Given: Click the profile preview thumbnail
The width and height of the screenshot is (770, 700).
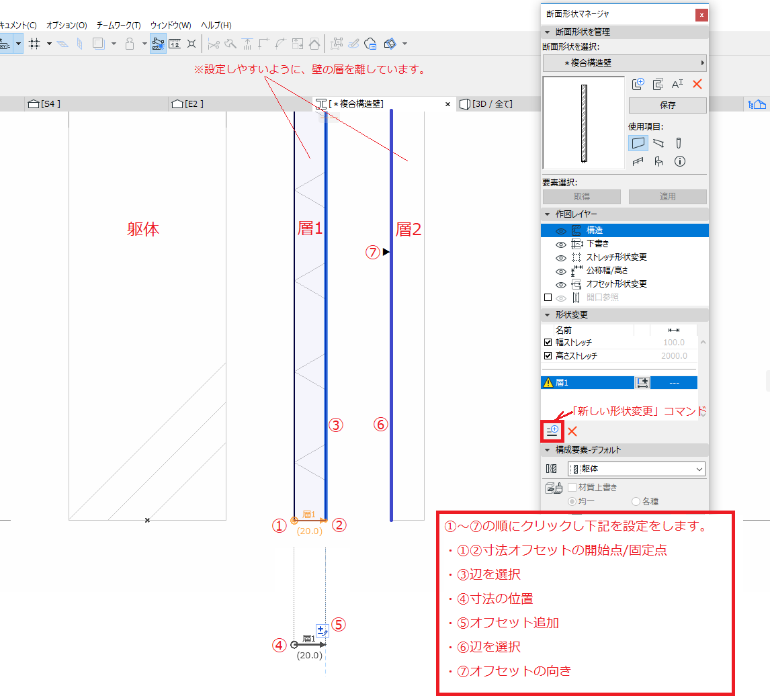Looking at the screenshot, I should coord(583,123).
